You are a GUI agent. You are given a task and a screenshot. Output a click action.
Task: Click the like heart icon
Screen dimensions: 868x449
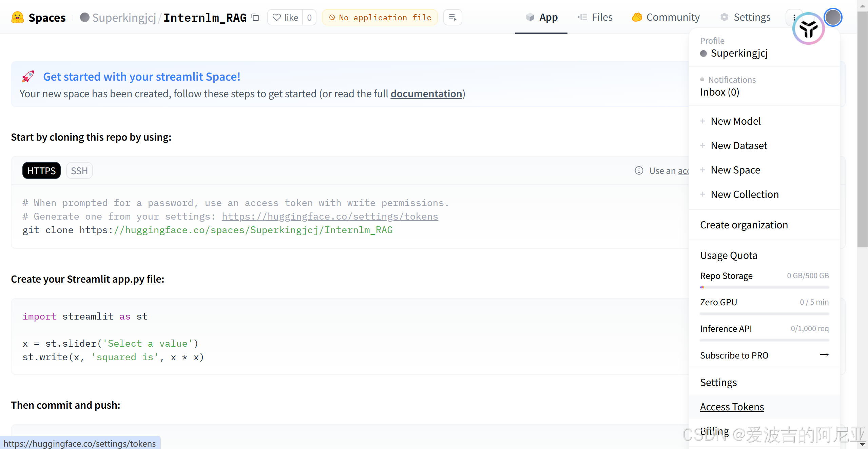[x=277, y=17]
